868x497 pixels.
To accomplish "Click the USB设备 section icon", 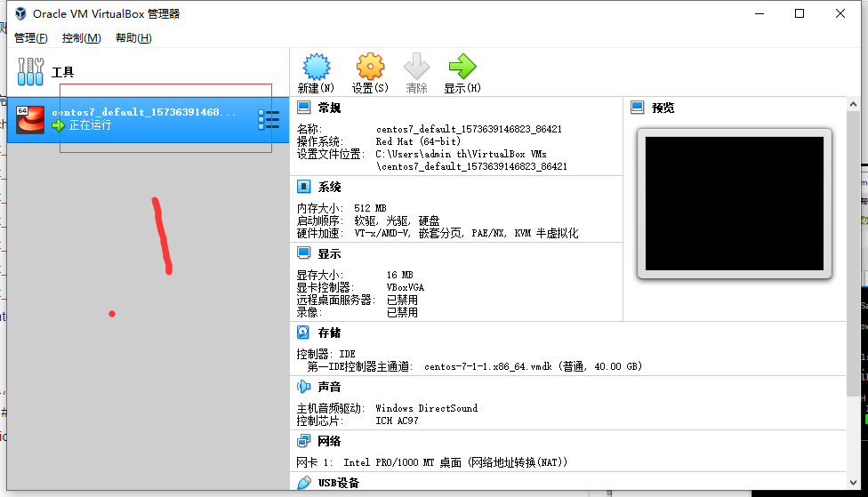I will pos(304,483).
